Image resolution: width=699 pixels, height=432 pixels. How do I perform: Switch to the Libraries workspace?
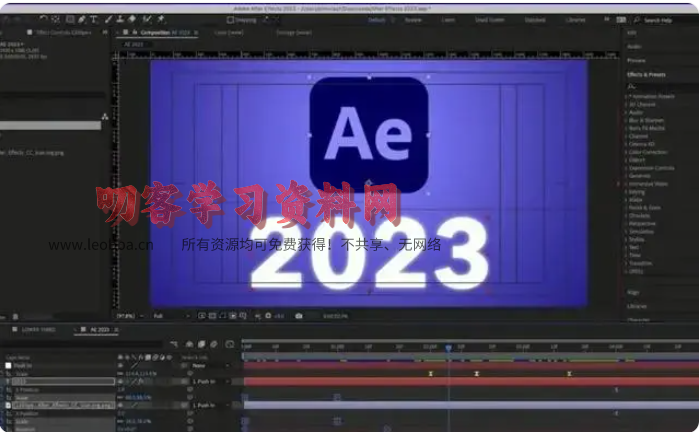pyautogui.click(x=576, y=20)
